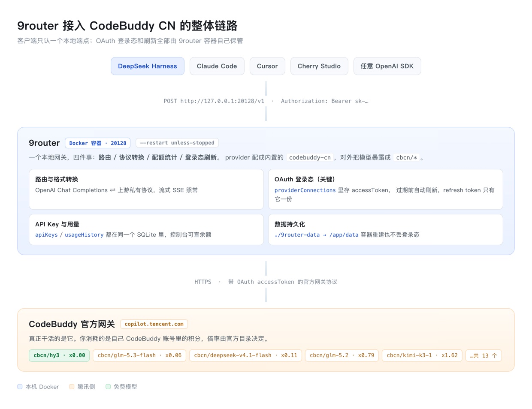This screenshot has height=409, width=532.
Task: Click the inline cbcn/* code tag
Action: (x=406, y=157)
